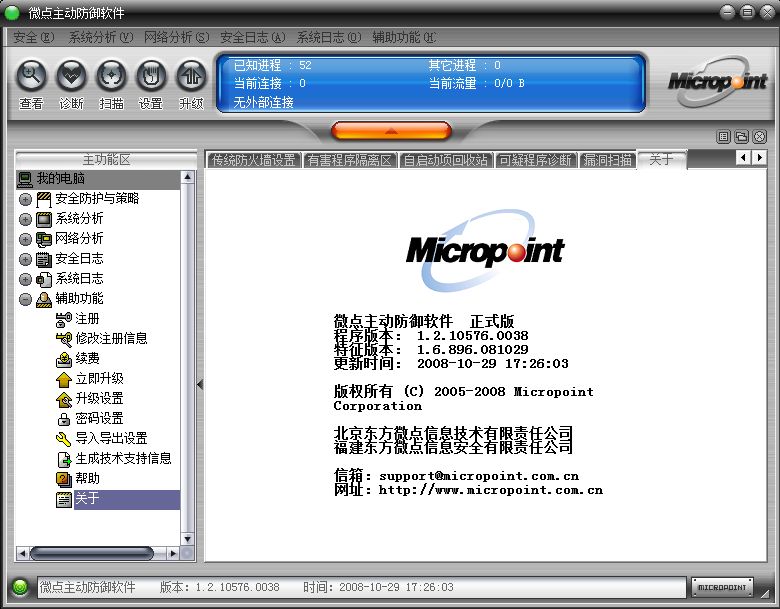The image size is (780, 609).
Task: Collapse the left sidebar with splitter arrow
Action: (x=200, y=385)
